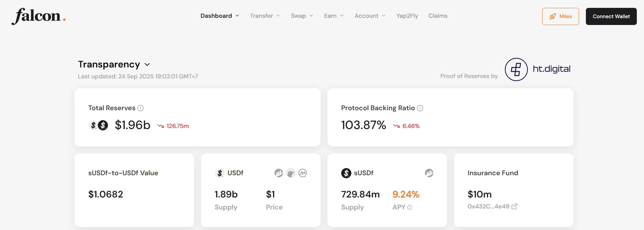
Task: Click the info icon next to Protocol Backing Ratio
Action: [x=420, y=108]
